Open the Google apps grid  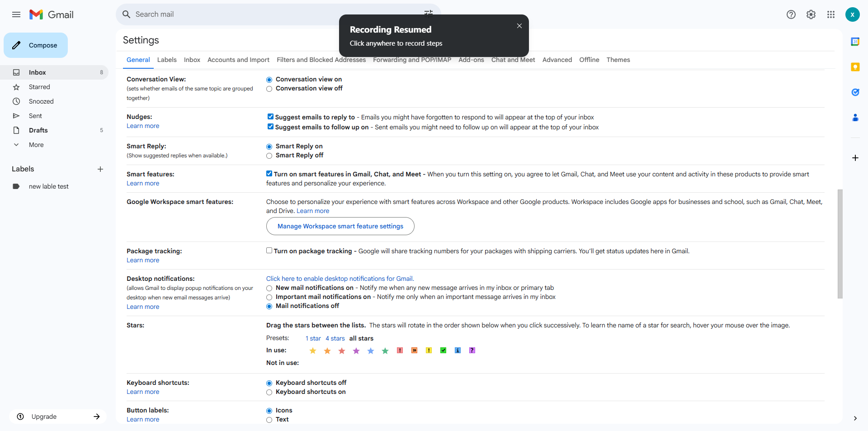831,14
